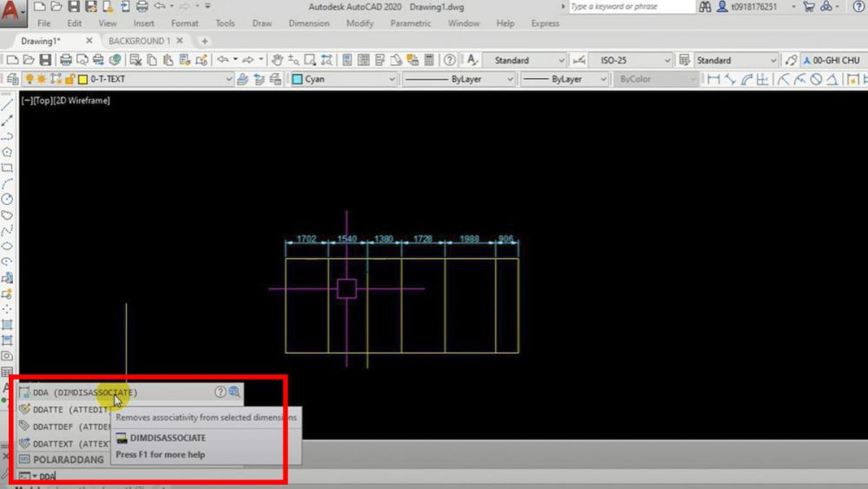The image size is (868, 489).
Task: Open the Dimension menu
Action: (309, 23)
